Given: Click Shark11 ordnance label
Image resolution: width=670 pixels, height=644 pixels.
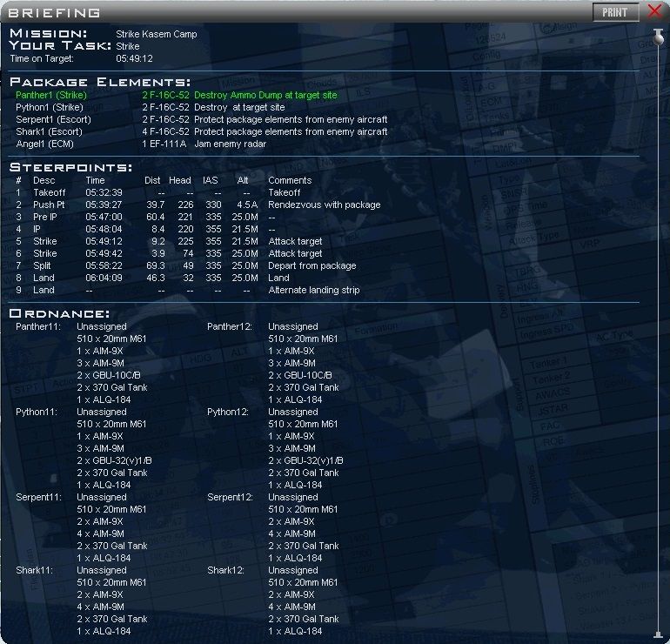Looking at the screenshot, I should pos(34,571).
